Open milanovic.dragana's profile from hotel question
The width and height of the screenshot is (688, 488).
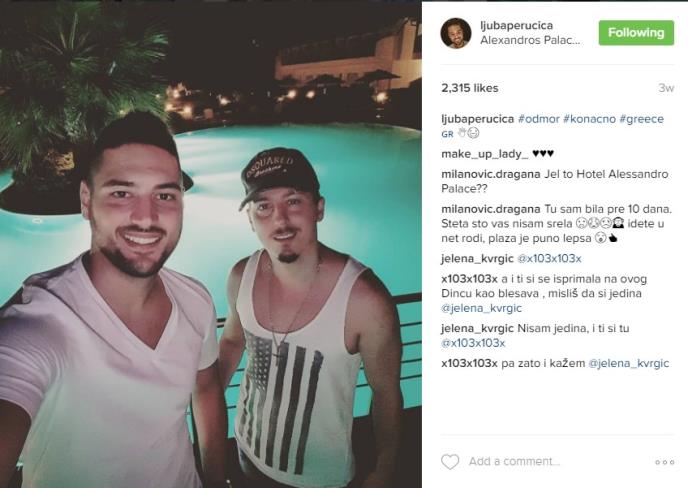(491, 174)
